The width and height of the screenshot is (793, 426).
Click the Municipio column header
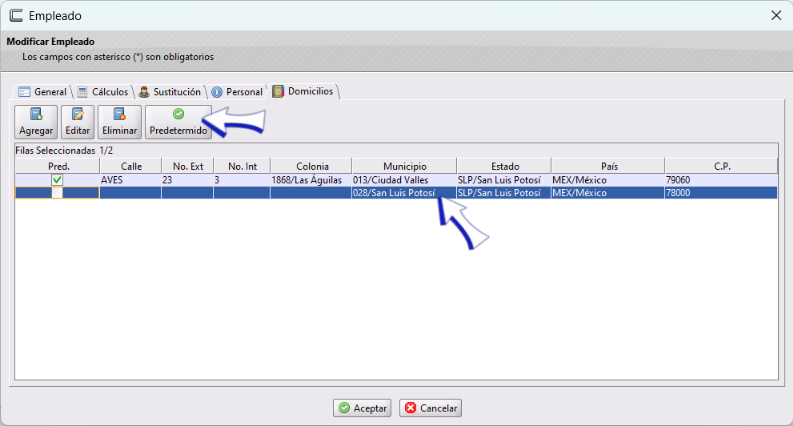404,166
